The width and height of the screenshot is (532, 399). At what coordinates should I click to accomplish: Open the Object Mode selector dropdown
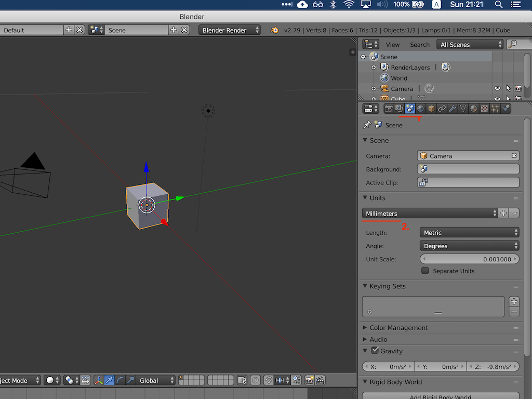pos(20,380)
